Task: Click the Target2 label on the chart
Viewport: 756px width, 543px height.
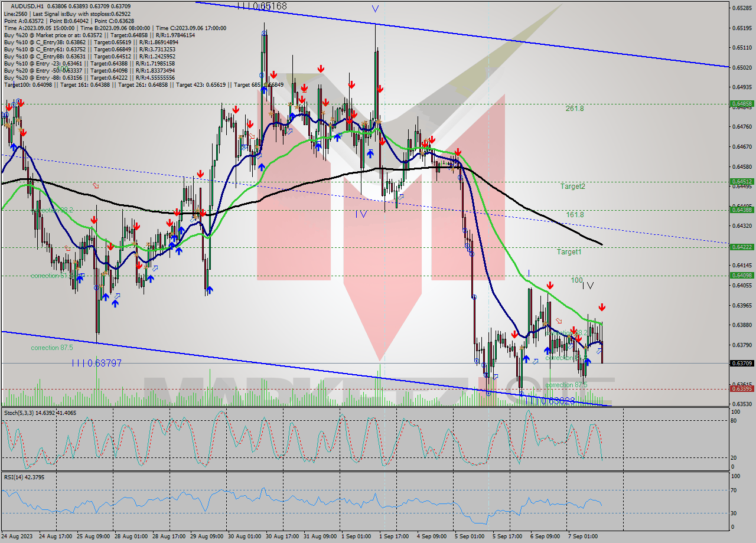Action: pos(573,186)
